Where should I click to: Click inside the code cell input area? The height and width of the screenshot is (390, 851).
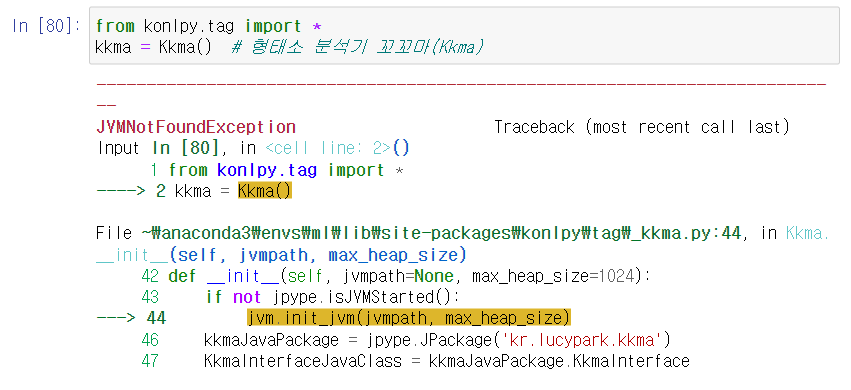[x=464, y=36]
